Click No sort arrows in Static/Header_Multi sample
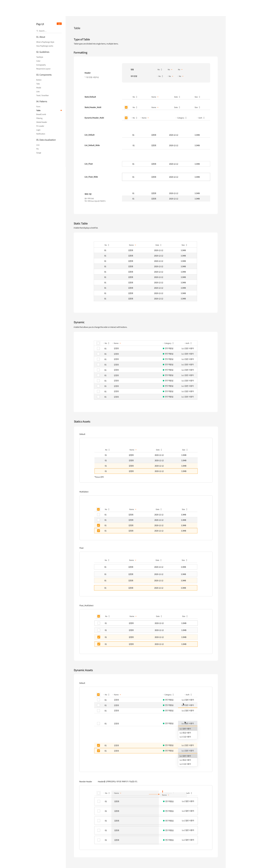Screen dimensions: 258x868 point(137,107)
